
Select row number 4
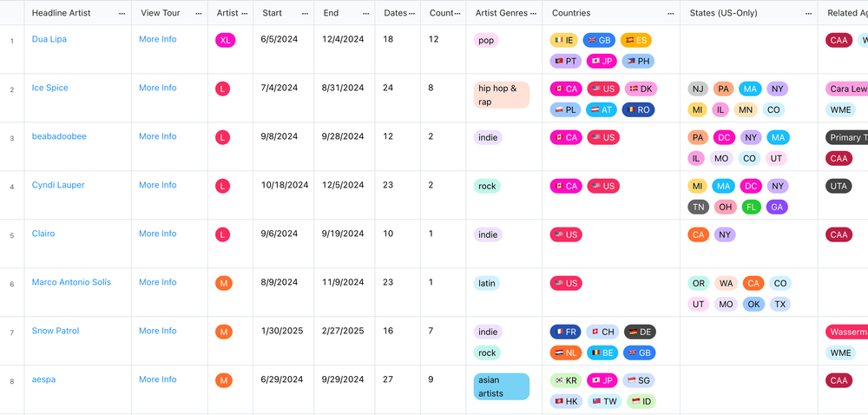click(12, 187)
